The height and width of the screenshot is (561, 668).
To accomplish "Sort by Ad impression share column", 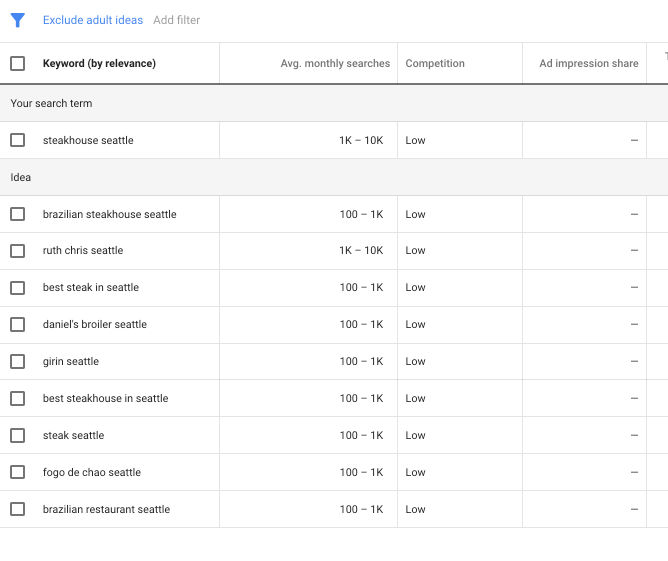I will [588, 64].
